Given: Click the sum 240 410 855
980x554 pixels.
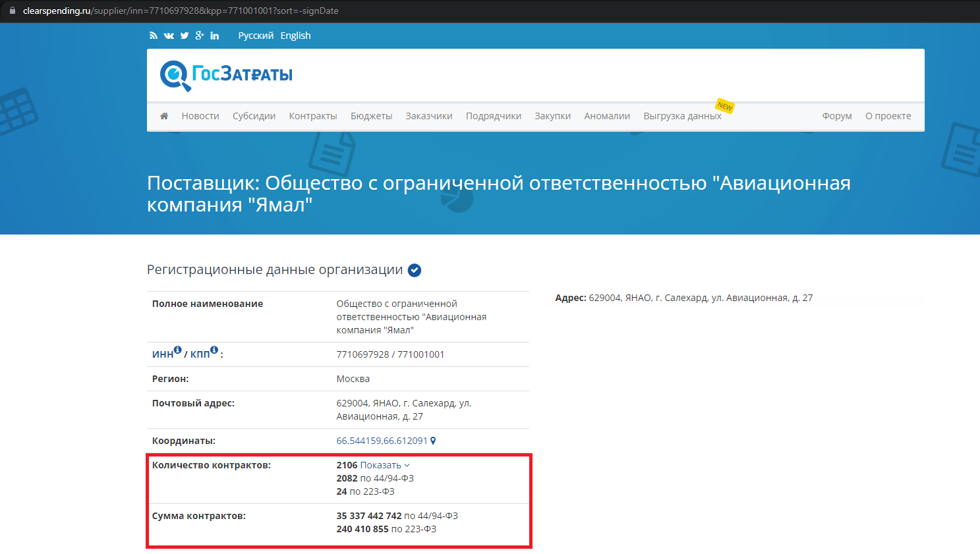Looking at the screenshot, I should (x=362, y=529).
